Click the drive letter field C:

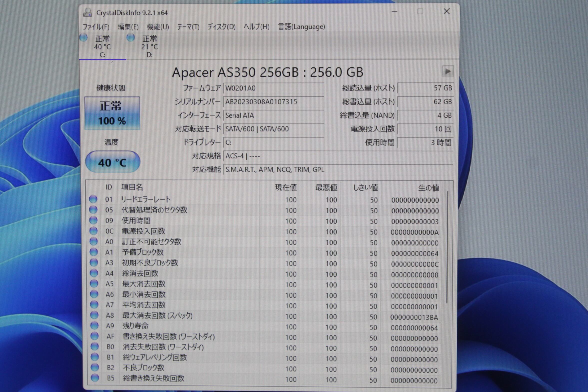(x=273, y=142)
